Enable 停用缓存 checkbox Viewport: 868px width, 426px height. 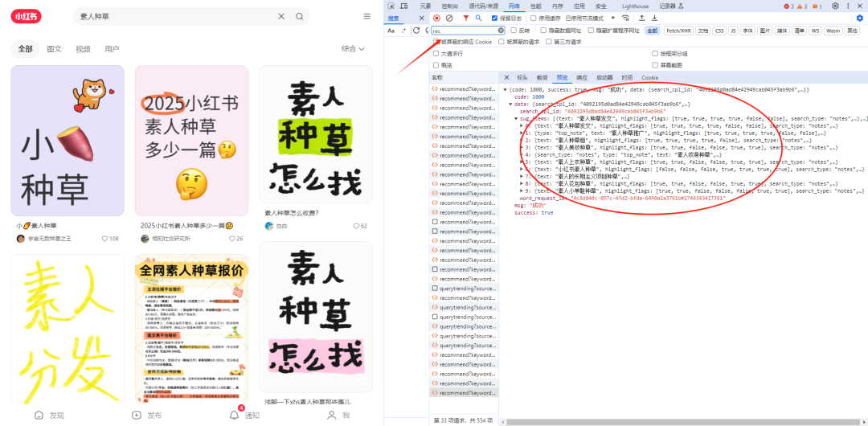(533, 18)
